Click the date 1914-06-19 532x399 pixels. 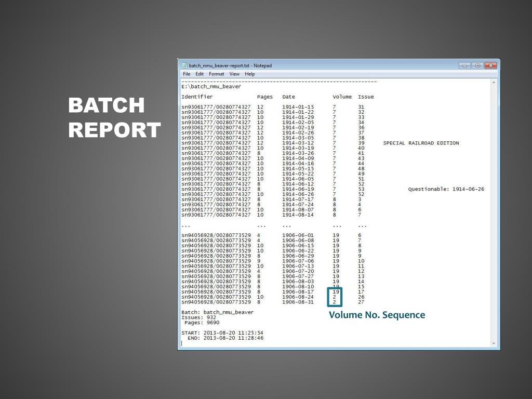[298, 189]
